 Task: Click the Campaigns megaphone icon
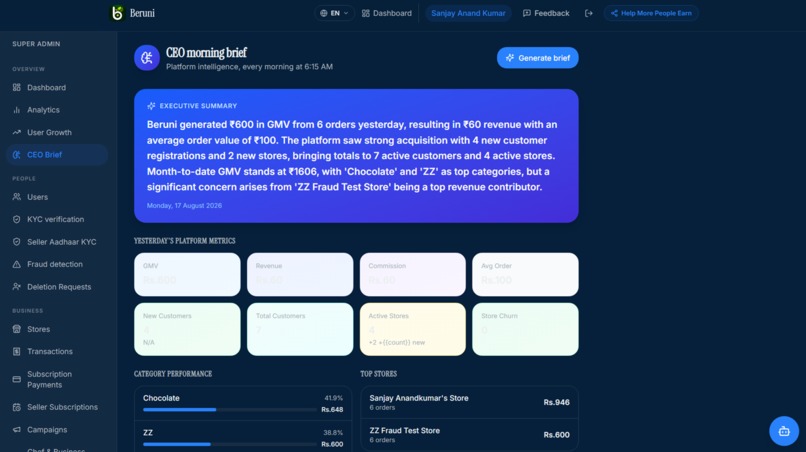[16, 430]
